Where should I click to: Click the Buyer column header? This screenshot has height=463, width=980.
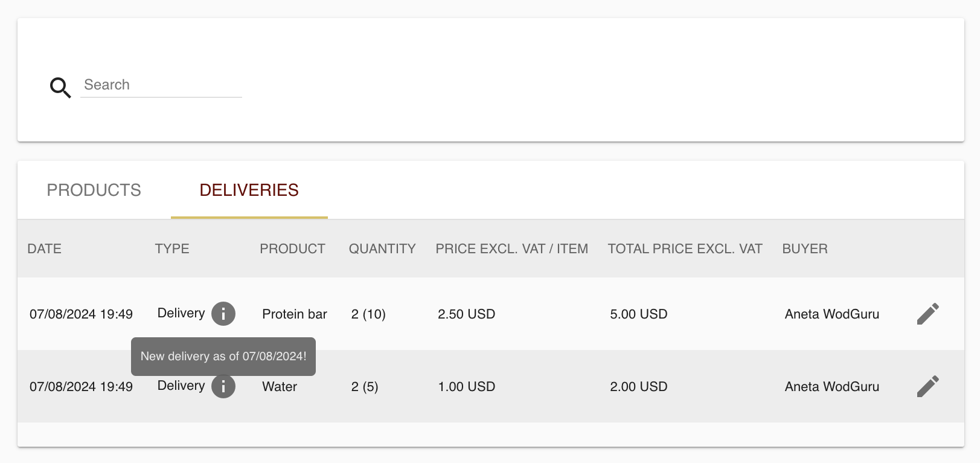coord(805,249)
